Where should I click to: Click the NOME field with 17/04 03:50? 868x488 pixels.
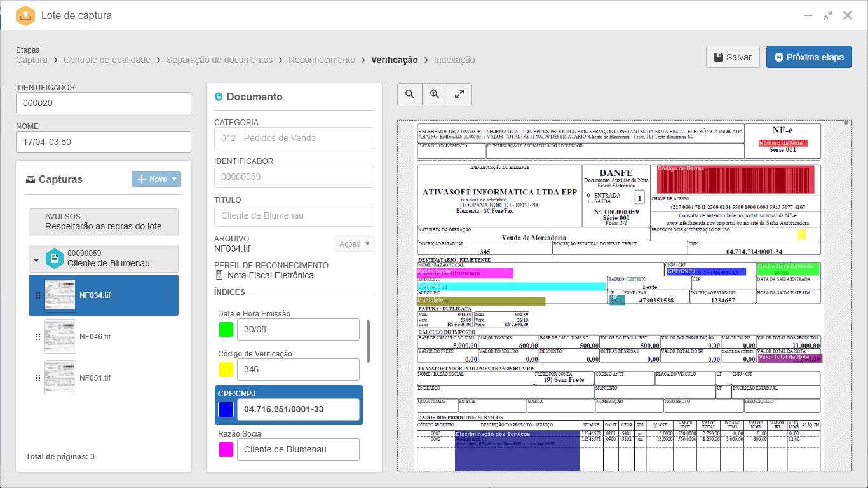tap(104, 142)
